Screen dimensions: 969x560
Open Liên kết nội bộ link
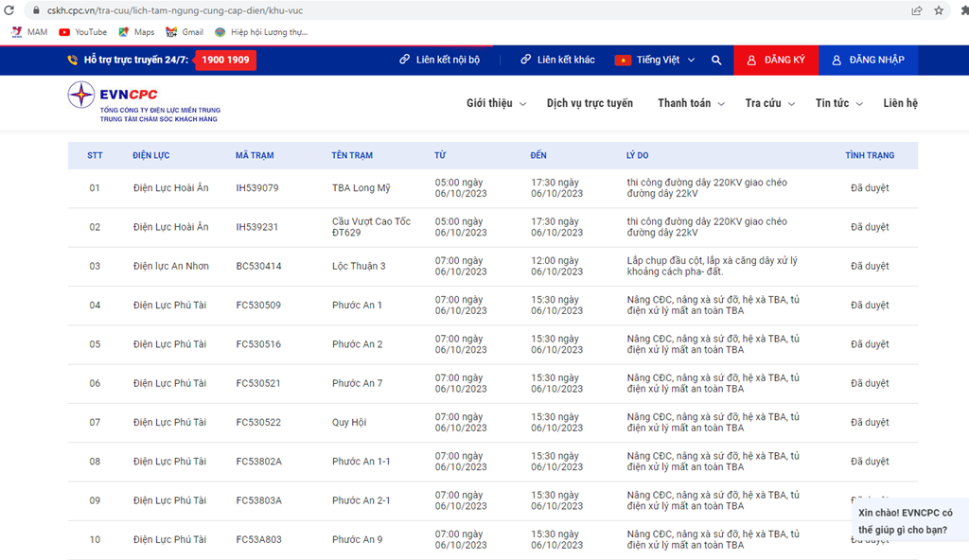click(x=439, y=60)
